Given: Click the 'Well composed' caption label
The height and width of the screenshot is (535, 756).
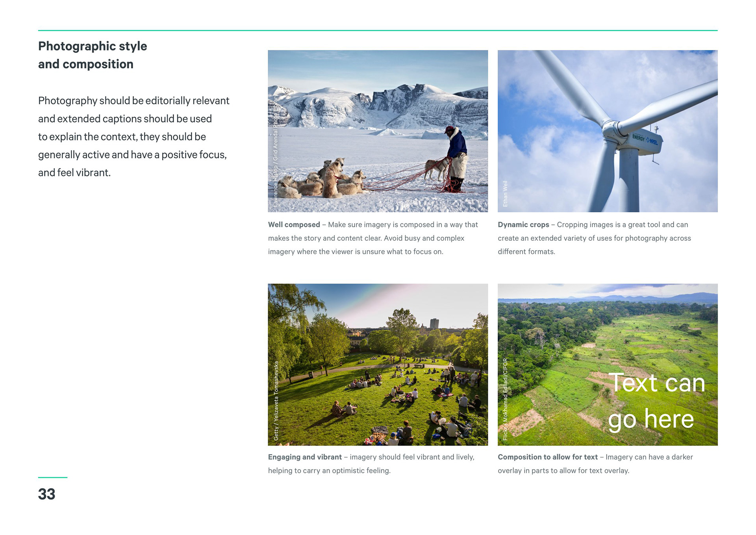Looking at the screenshot, I should [x=294, y=225].
